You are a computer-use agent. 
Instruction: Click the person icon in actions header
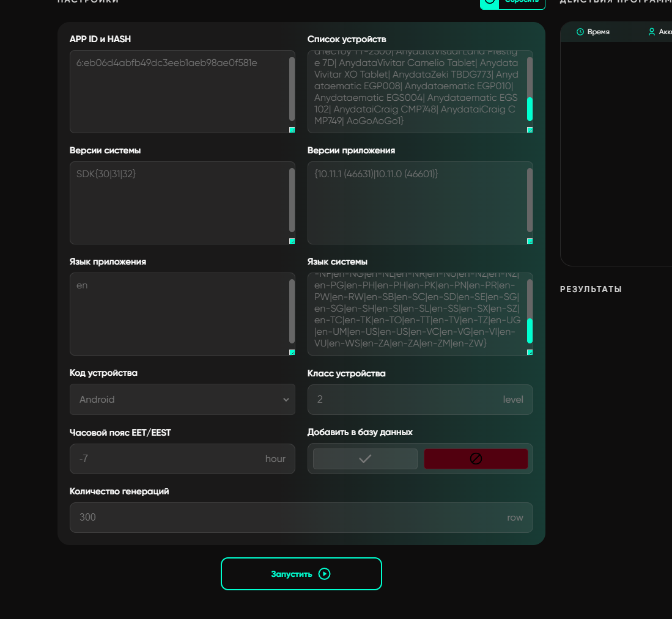pos(652,32)
